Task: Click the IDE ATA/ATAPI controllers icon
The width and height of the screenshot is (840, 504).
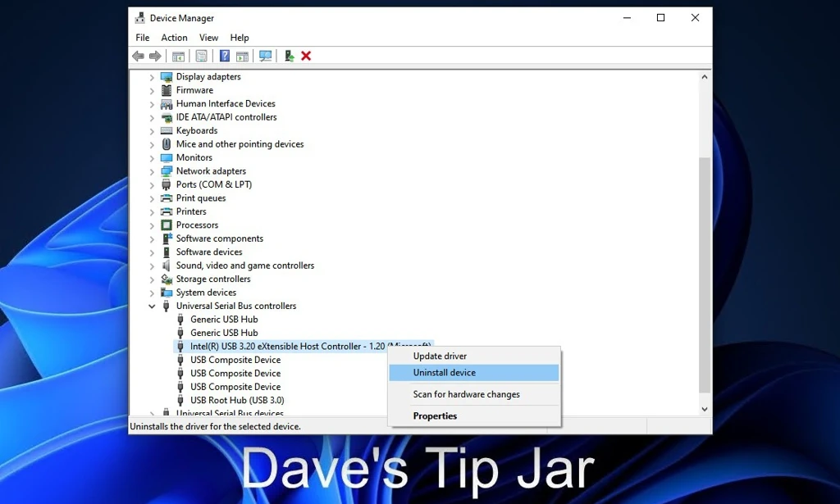Action: (x=167, y=117)
